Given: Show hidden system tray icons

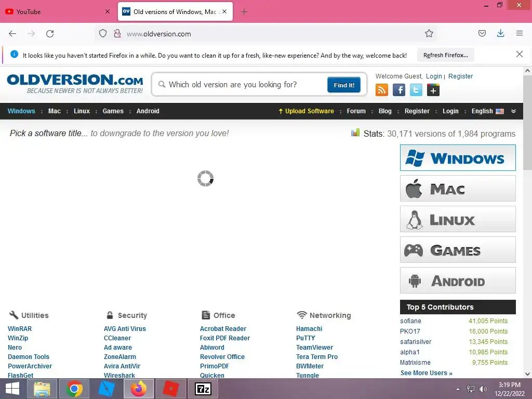Looking at the screenshot, I should pyautogui.click(x=458, y=389).
